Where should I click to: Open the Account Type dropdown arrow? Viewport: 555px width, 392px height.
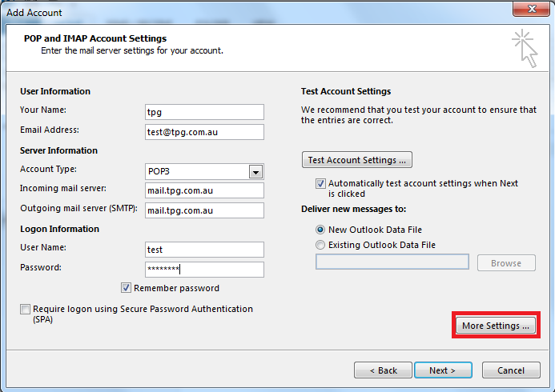point(255,172)
